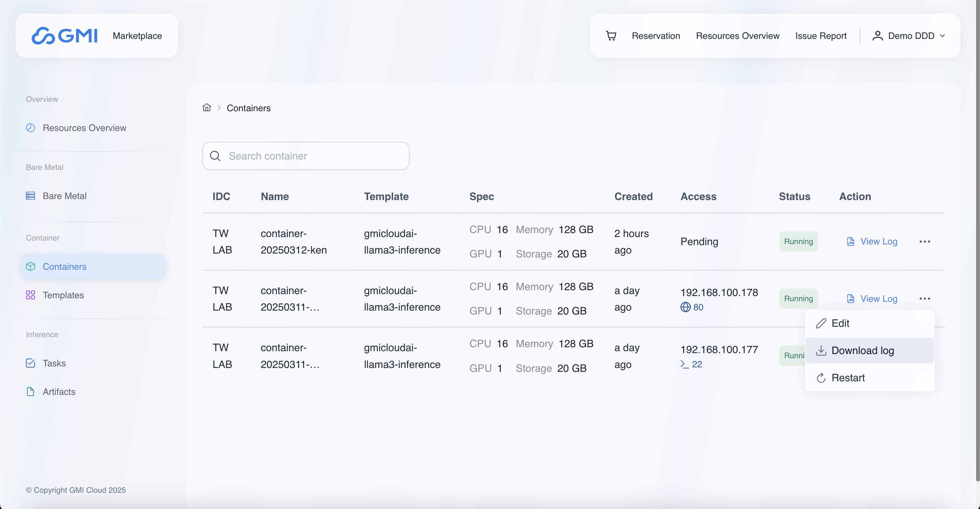Expand the Demo DDD account dropdown arrow

[942, 36]
